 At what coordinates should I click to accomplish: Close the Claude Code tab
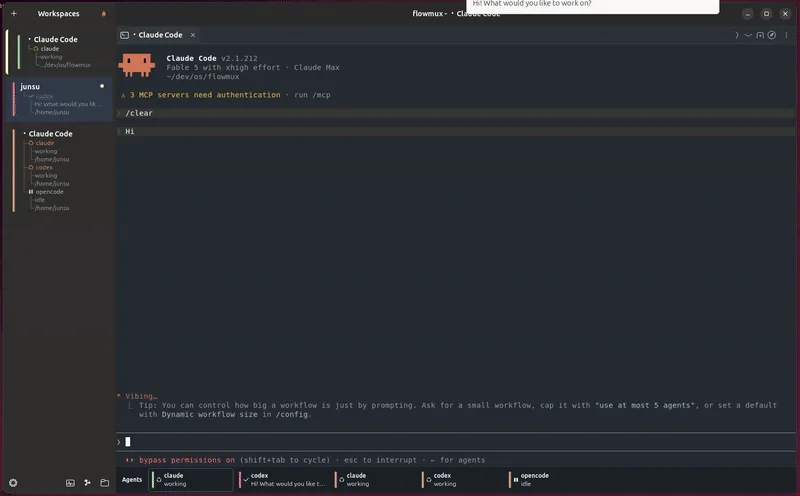pos(193,35)
